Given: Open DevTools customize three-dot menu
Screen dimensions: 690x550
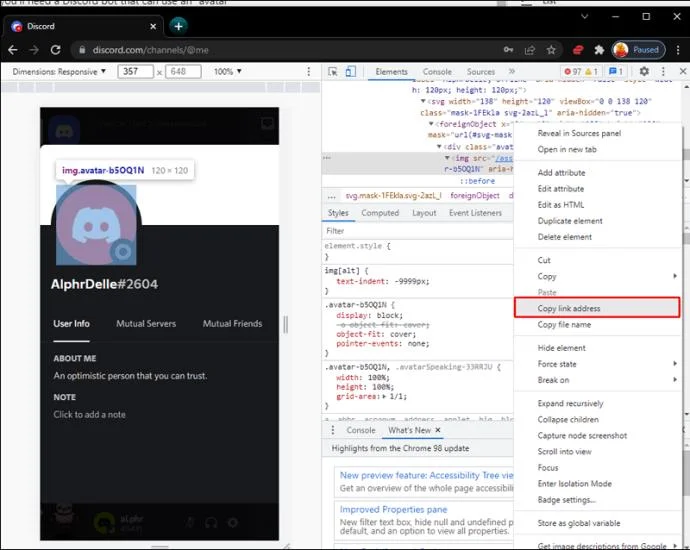Looking at the screenshot, I should [x=663, y=71].
